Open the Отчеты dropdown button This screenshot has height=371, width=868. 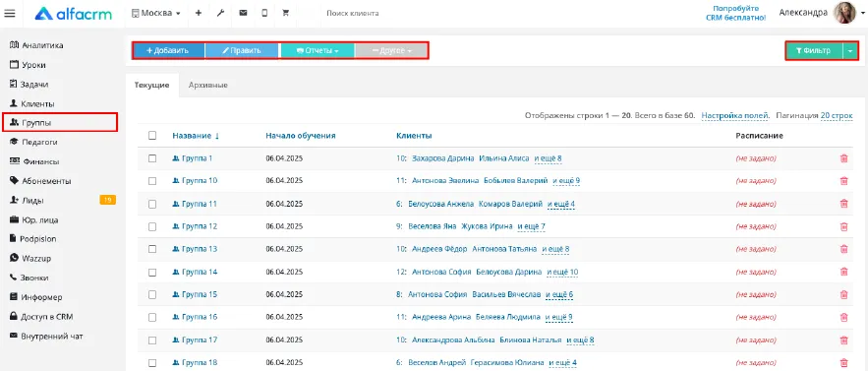(x=318, y=50)
